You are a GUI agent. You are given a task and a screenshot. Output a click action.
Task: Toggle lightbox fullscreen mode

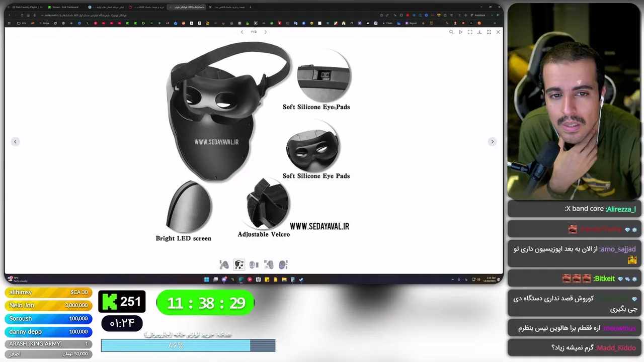(x=470, y=32)
